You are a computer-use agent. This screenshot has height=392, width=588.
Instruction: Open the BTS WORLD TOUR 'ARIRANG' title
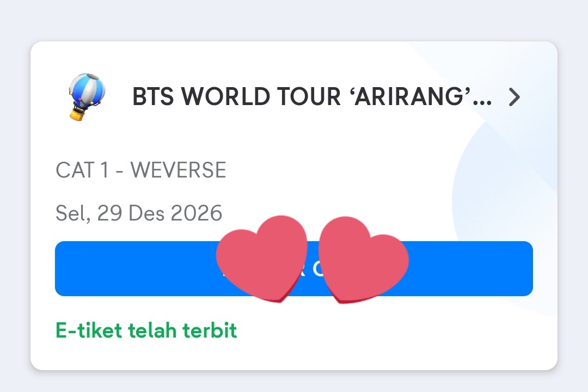point(311,96)
